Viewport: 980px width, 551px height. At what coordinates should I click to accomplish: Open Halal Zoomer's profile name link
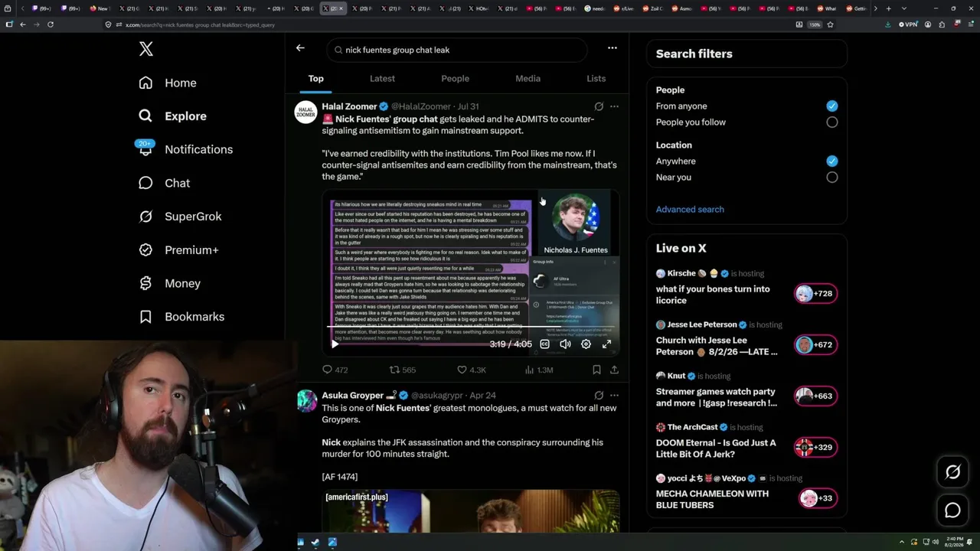[x=349, y=106]
